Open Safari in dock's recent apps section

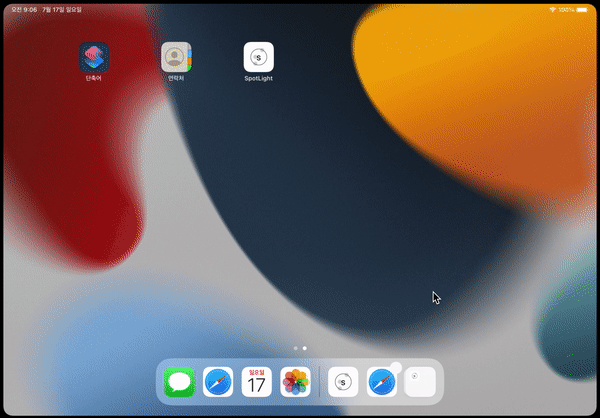382,382
